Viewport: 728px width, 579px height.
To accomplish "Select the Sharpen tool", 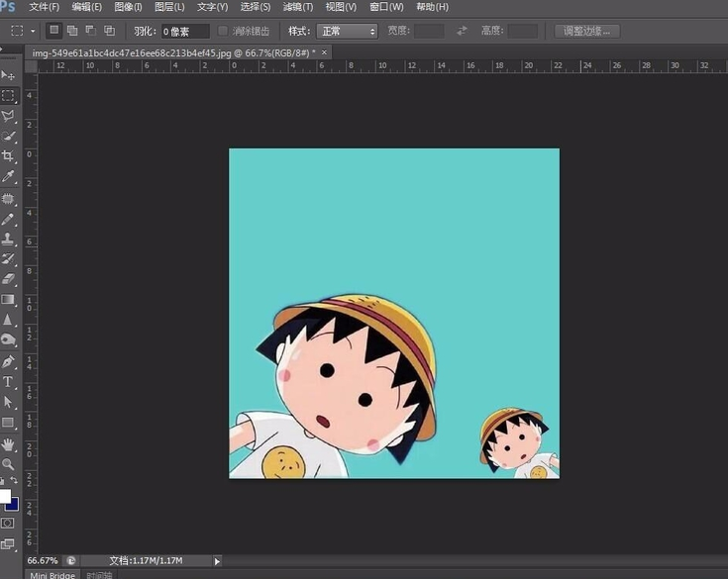I will [8, 320].
